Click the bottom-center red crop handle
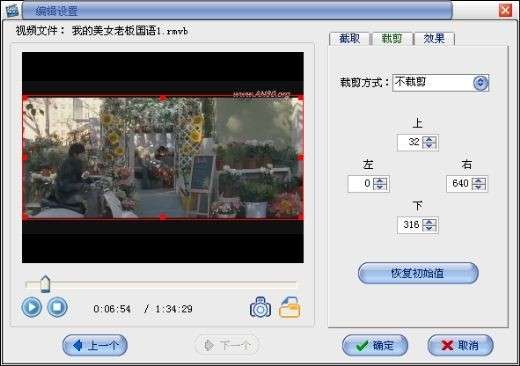520x366 pixels. [x=163, y=217]
